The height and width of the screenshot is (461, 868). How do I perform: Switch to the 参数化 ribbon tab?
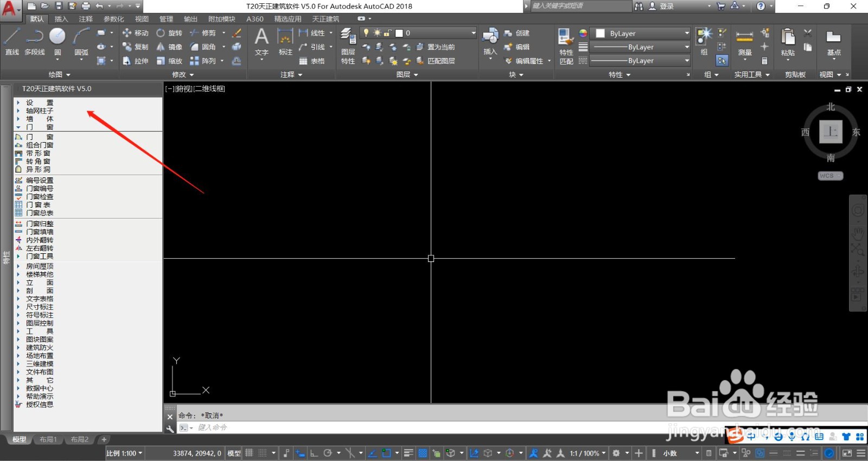click(114, 19)
